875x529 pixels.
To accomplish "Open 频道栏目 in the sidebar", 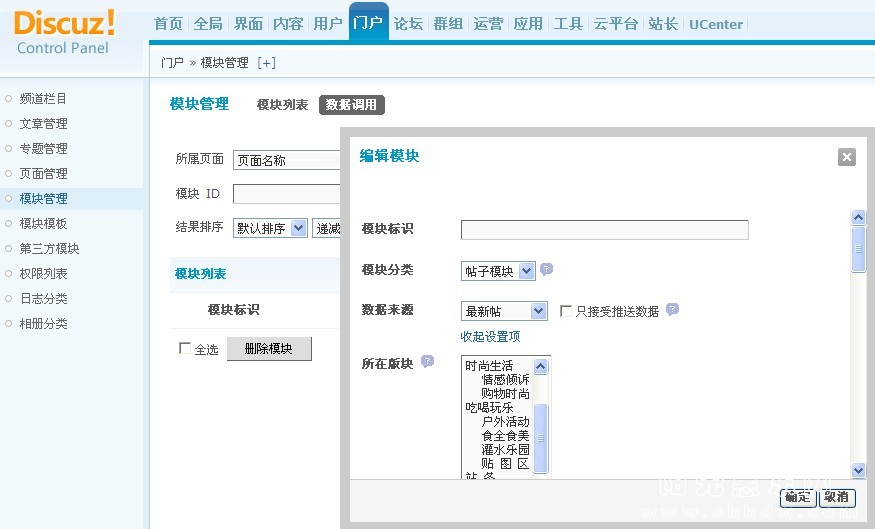I will click(x=43, y=99).
